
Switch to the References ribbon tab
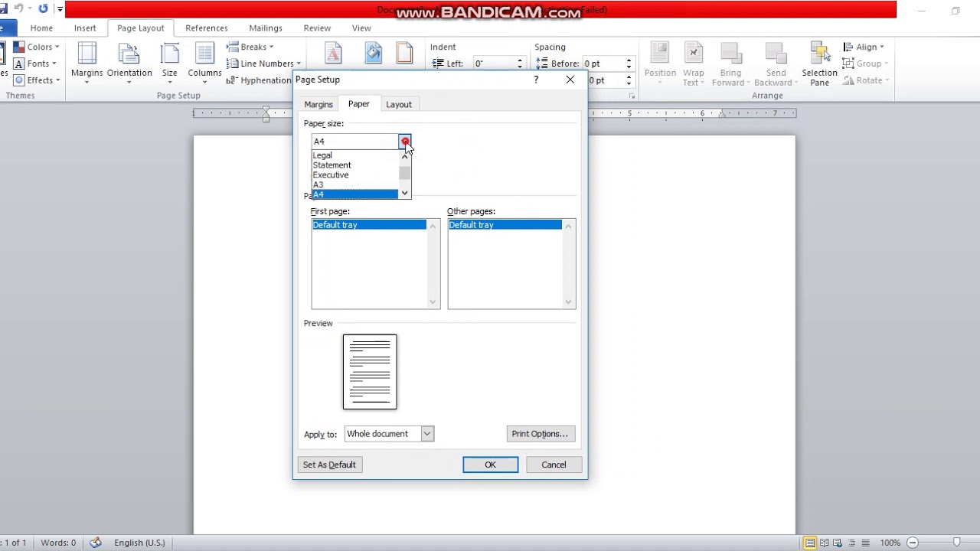pos(207,28)
